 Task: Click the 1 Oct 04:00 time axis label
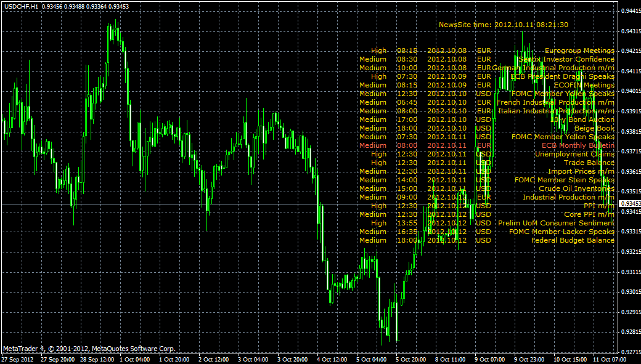134,360
